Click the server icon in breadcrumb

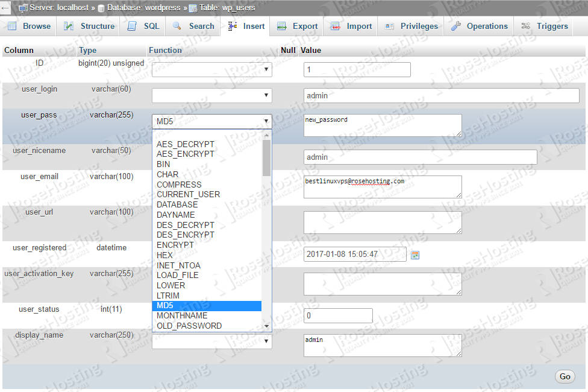tap(23, 8)
